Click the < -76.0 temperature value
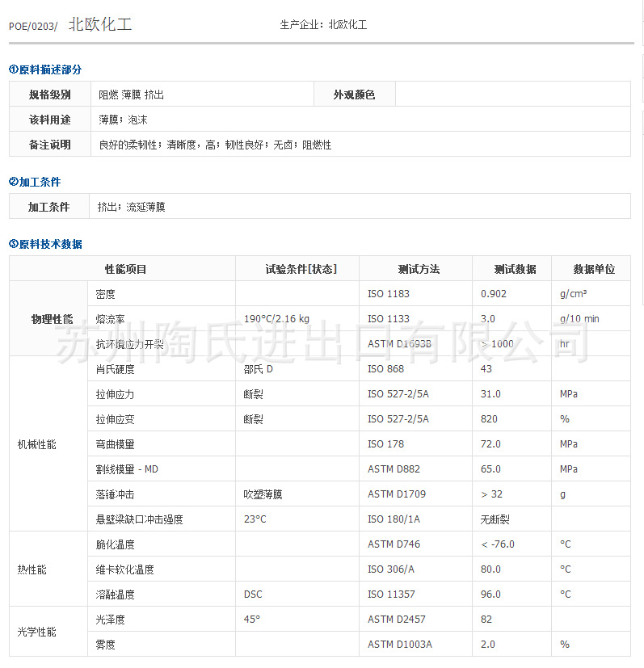Image resolution: width=644 pixels, height=668 pixels. point(498,544)
